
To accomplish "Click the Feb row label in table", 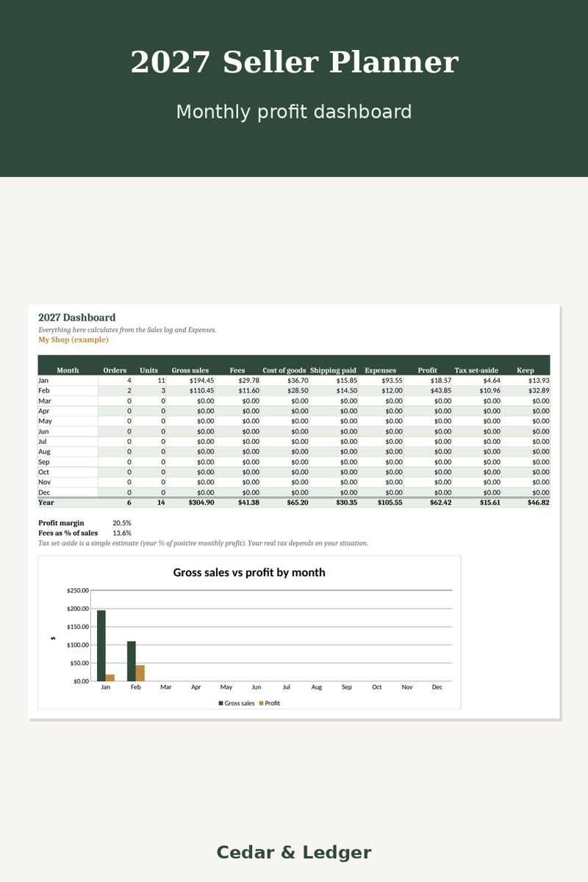I will pyautogui.click(x=43, y=390).
